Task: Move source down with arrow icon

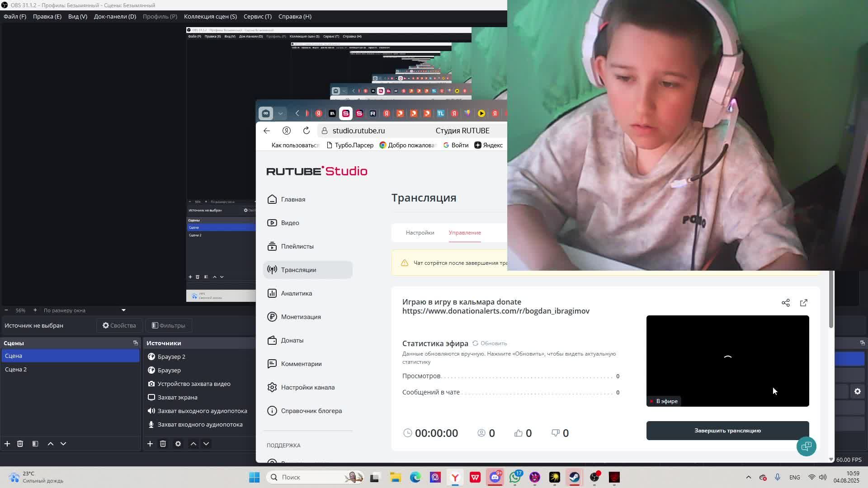Action: (x=206, y=444)
